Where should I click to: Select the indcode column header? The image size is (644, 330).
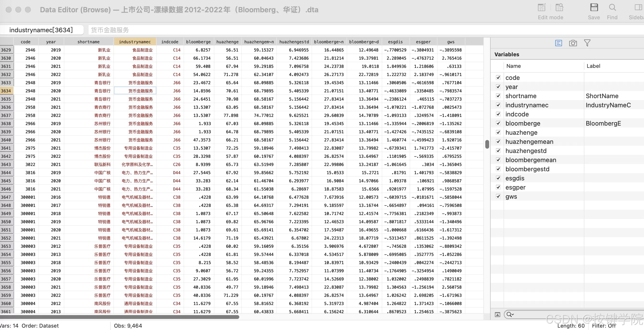tap(170, 42)
